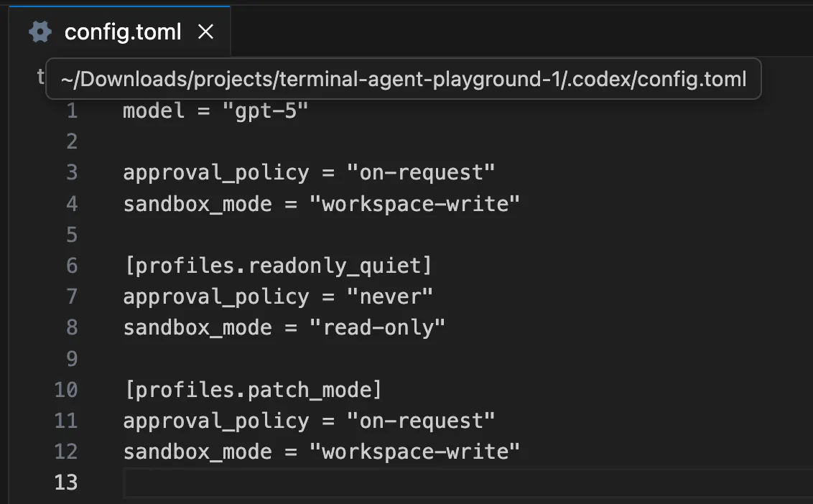Click the gear icon on config.toml tab

click(40, 32)
